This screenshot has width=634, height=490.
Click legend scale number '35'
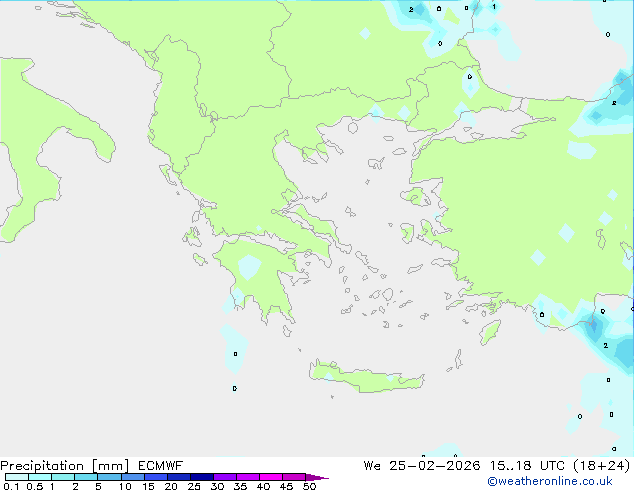click(x=240, y=486)
